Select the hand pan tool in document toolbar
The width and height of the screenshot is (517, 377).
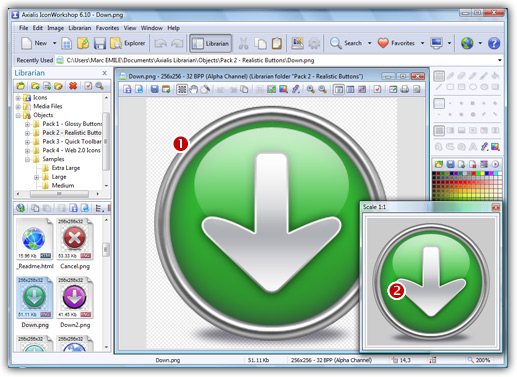coord(194,89)
